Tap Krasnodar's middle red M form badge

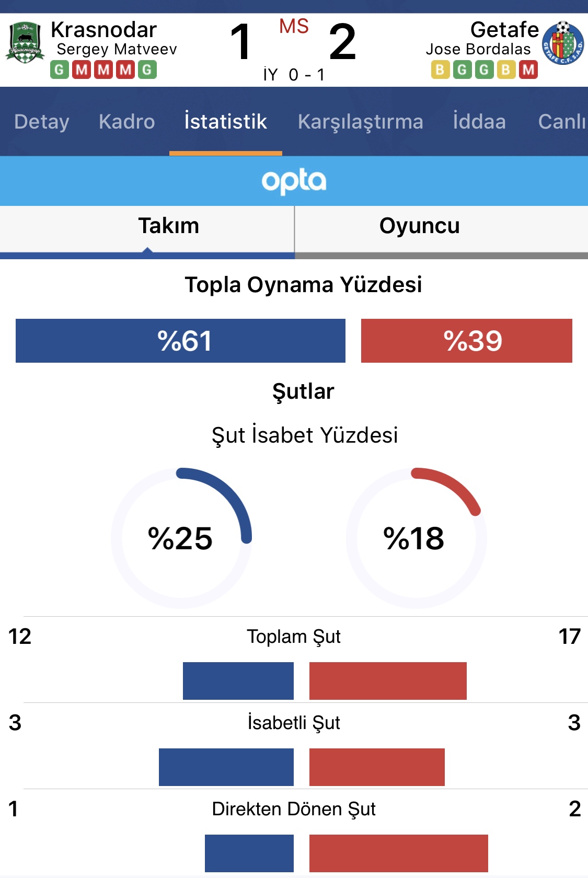(x=104, y=70)
